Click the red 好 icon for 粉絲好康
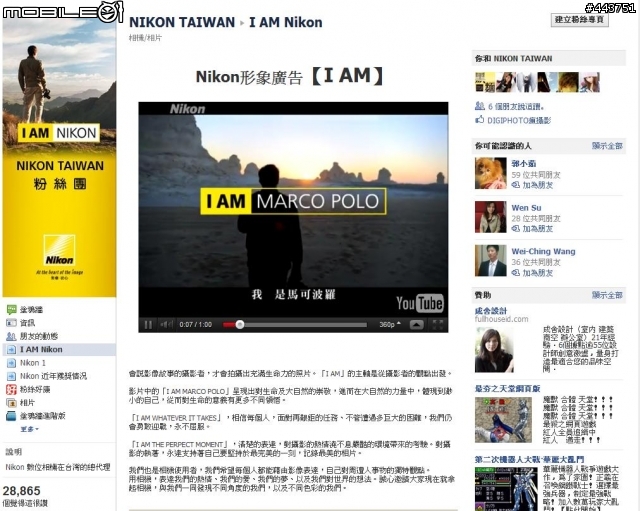The width and height of the screenshot is (640, 511). coord(11,389)
